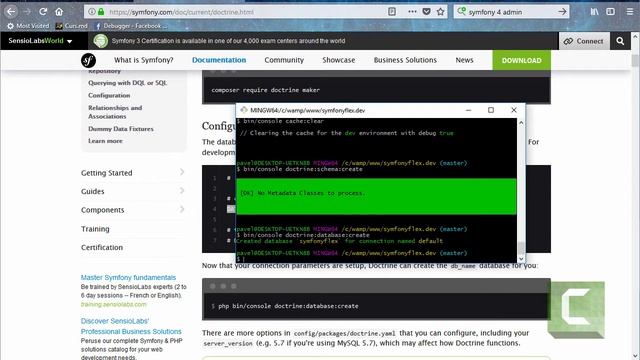The width and height of the screenshot is (640, 360).
Task: Open Most Visited bookmarks folder
Action: click(x=28, y=26)
